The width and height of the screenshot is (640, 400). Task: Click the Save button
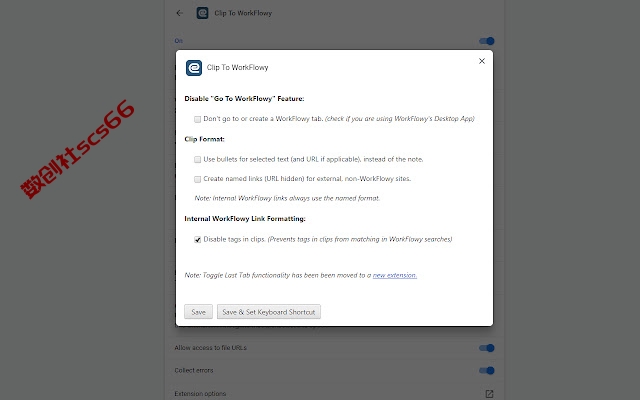click(x=198, y=312)
